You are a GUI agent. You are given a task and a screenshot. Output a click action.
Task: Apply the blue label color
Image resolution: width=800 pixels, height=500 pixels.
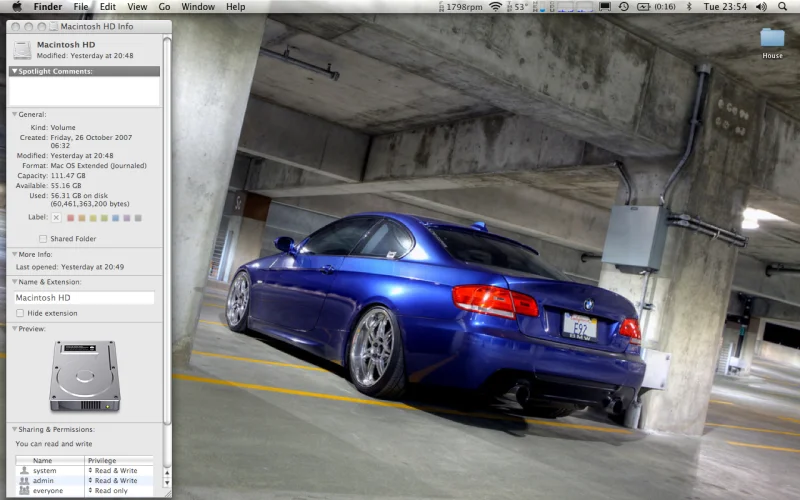[115, 218]
